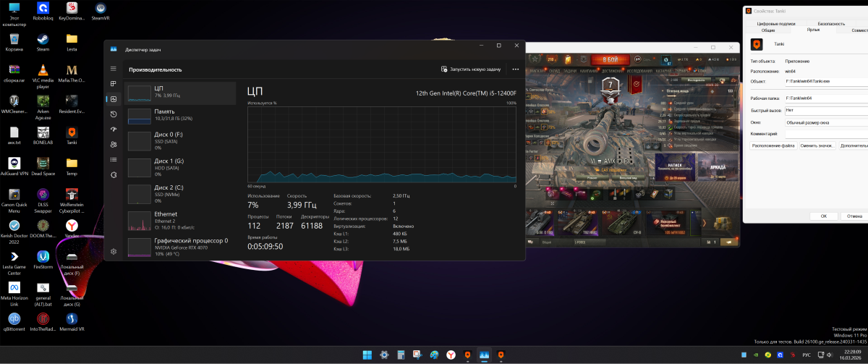Select Диск 0 (F:) performance item

click(x=180, y=140)
